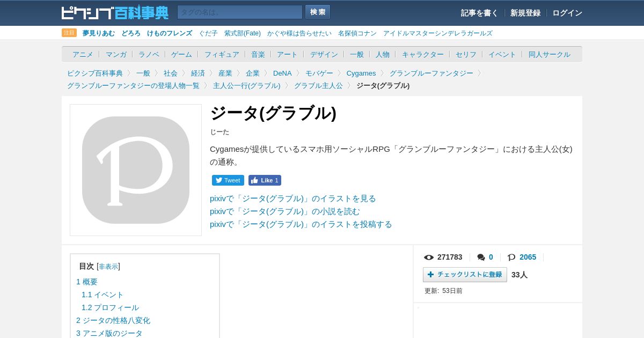The width and height of the screenshot is (644, 338).
Task: View ジータ(グラブル) illustrations on pixiv
Action: 293,199
